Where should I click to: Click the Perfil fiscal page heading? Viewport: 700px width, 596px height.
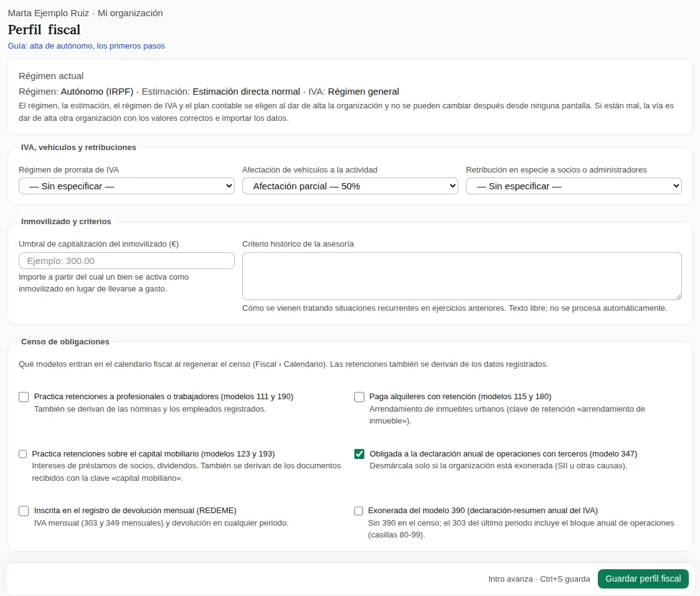(x=44, y=29)
